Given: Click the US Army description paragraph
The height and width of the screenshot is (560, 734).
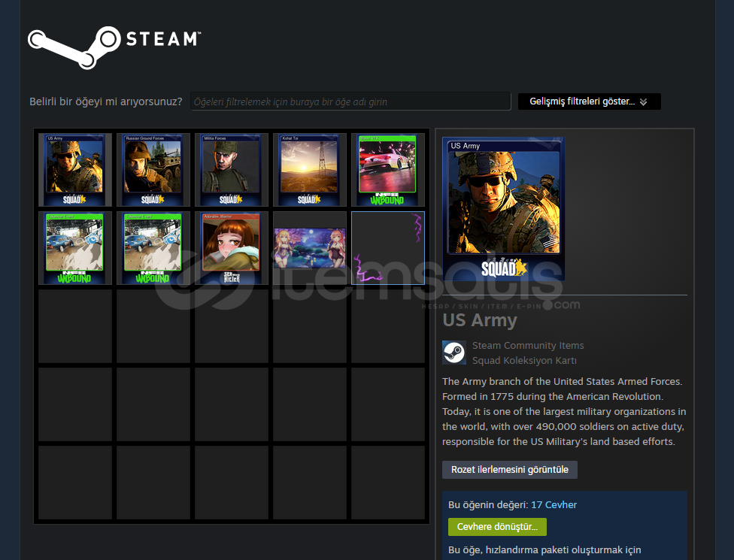Looking at the screenshot, I should click(564, 412).
